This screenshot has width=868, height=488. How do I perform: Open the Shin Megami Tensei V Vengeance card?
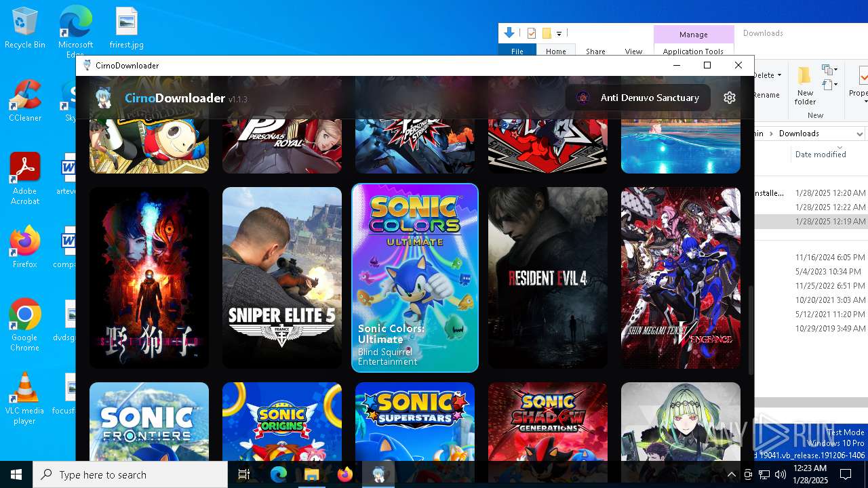681,278
